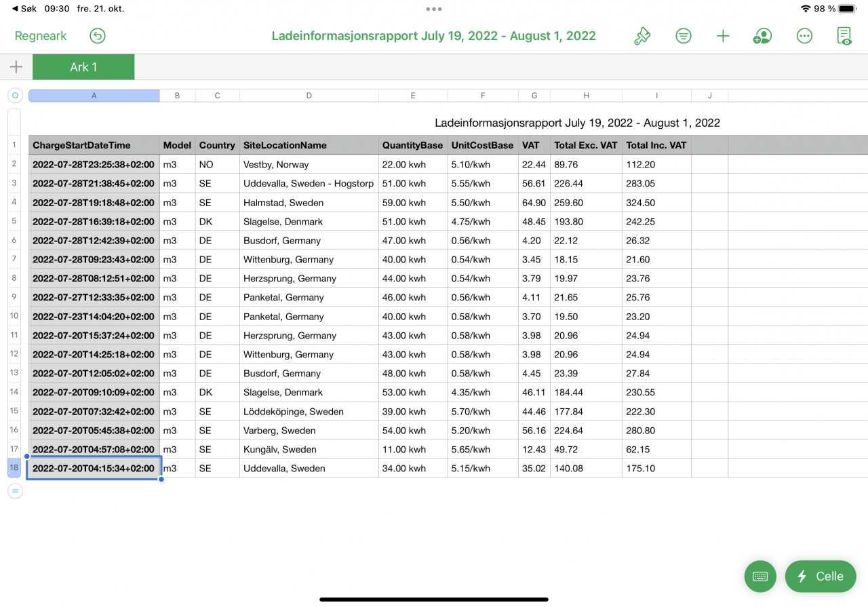Open the Format paintbrush panel
868x607 pixels.
tap(642, 36)
